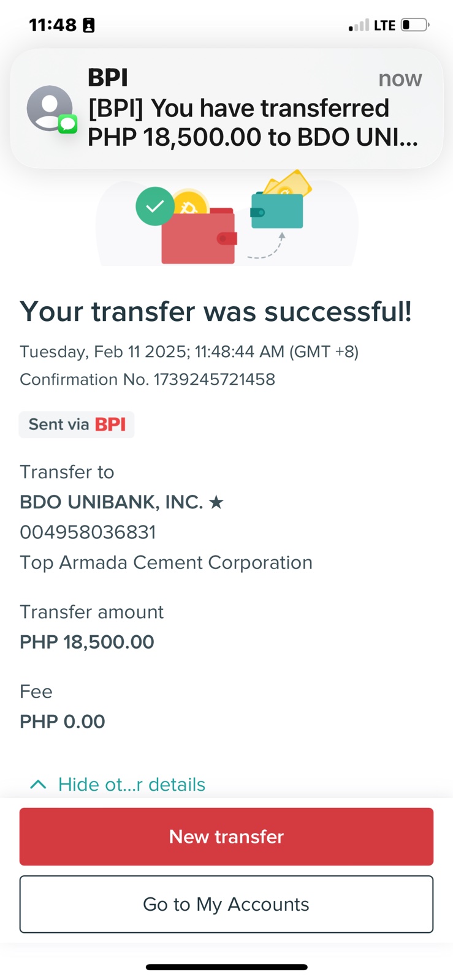Tap the transfer amount PHP 18,500.00

click(87, 642)
